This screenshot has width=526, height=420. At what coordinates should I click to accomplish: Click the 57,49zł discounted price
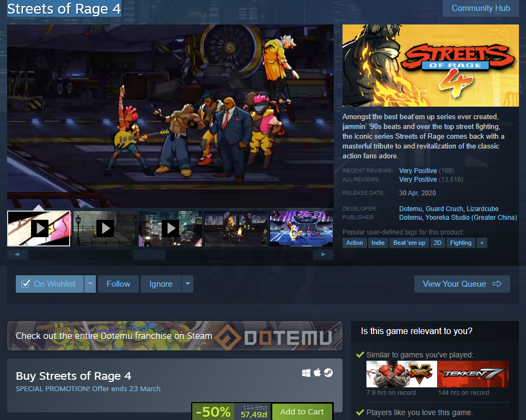[254, 415]
